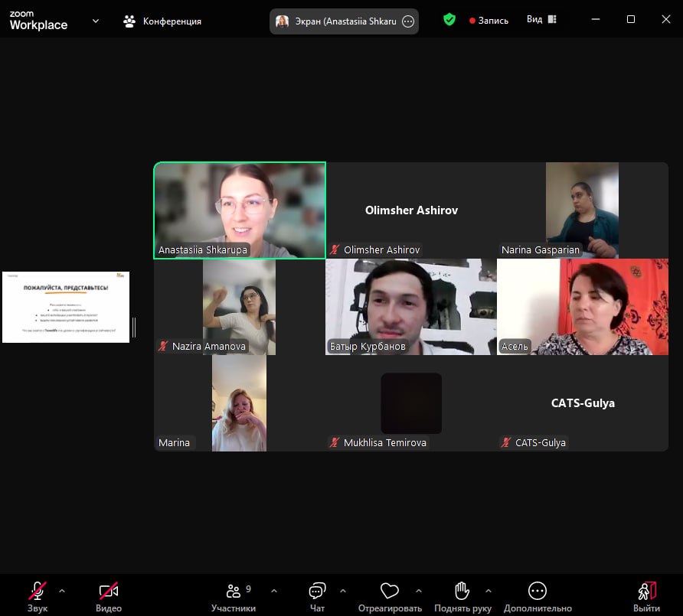Expand the arrow next to Raise hand
The height and width of the screenshot is (616, 683).
pyautogui.click(x=488, y=591)
